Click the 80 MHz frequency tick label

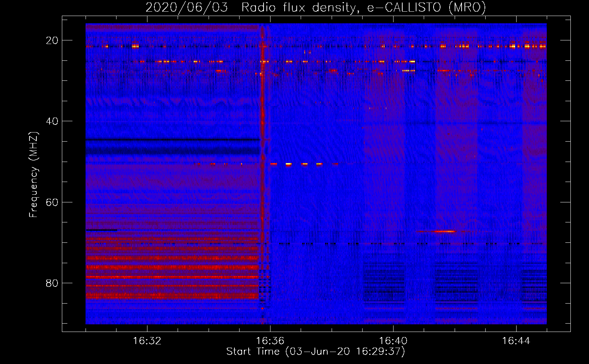pos(52,283)
